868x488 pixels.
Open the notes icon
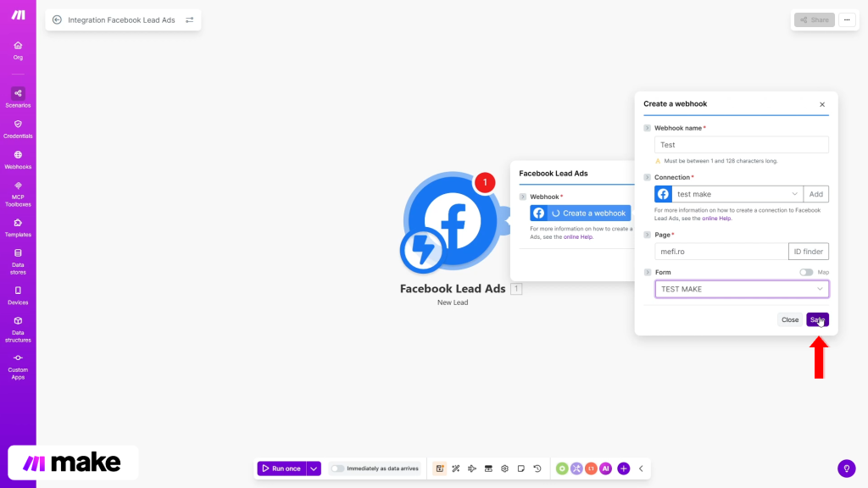pyautogui.click(x=521, y=469)
